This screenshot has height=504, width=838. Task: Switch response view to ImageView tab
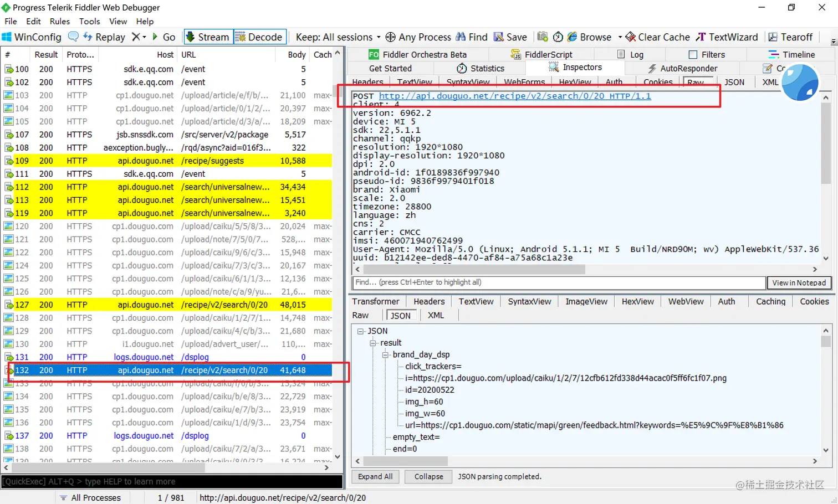[586, 301]
